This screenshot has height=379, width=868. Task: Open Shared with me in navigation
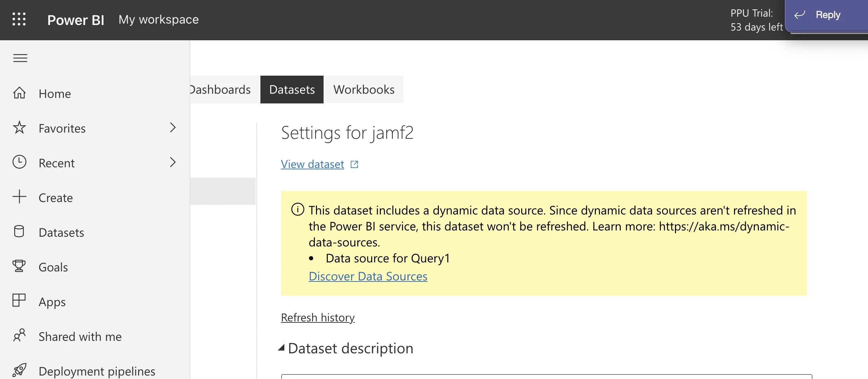click(x=95, y=336)
